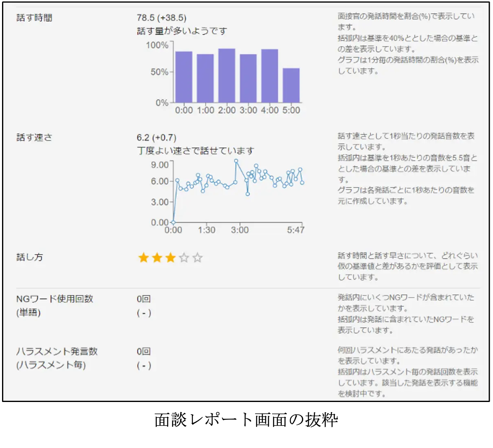This screenshot has width=493, height=448.
Task: Click the 話し方 label
Action: [x=29, y=257]
